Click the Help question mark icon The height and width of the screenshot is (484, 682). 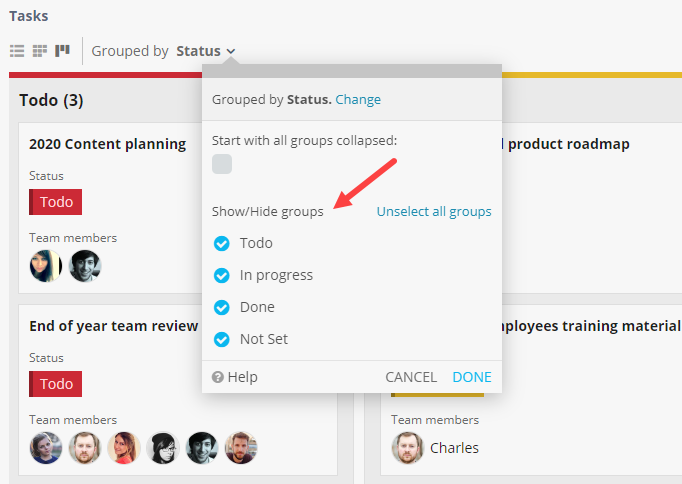(217, 377)
